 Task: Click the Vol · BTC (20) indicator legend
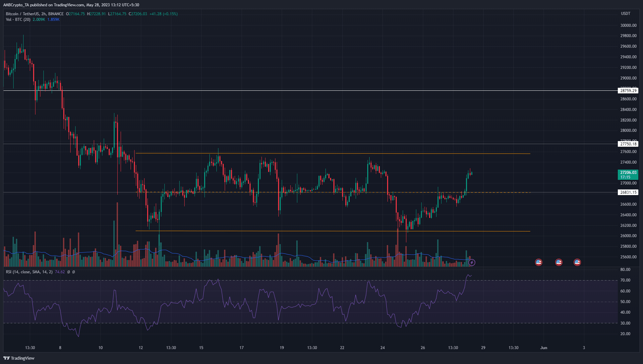click(x=18, y=20)
